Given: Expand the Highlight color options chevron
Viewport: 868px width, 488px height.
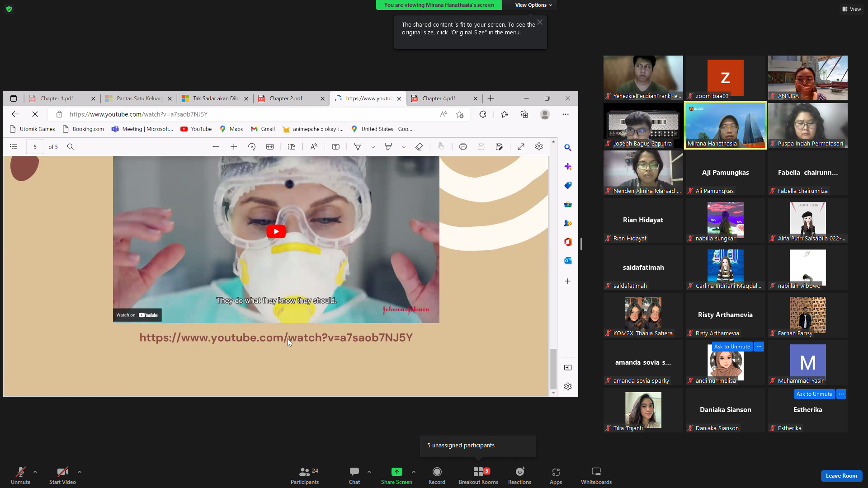Looking at the screenshot, I should (404, 147).
